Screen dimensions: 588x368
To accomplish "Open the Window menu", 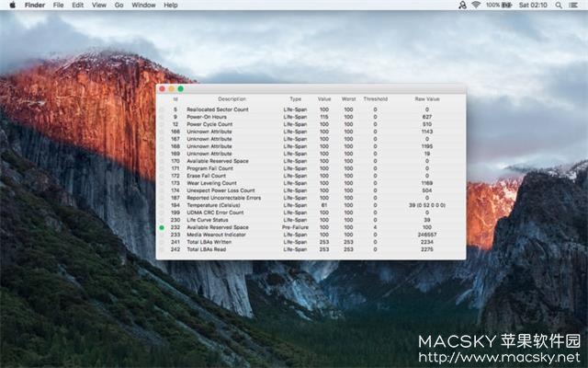I will [x=143, y=6].
